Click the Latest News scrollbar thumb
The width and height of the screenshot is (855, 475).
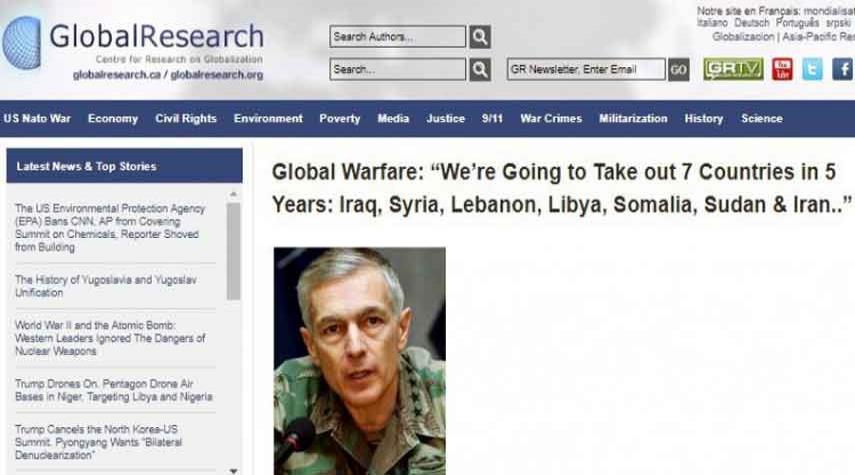(x=233, y=251)
